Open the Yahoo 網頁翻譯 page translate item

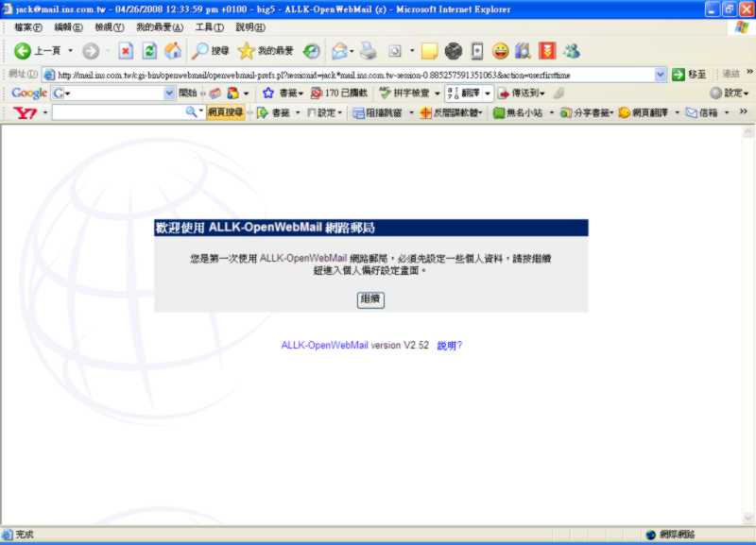(644, 112)
